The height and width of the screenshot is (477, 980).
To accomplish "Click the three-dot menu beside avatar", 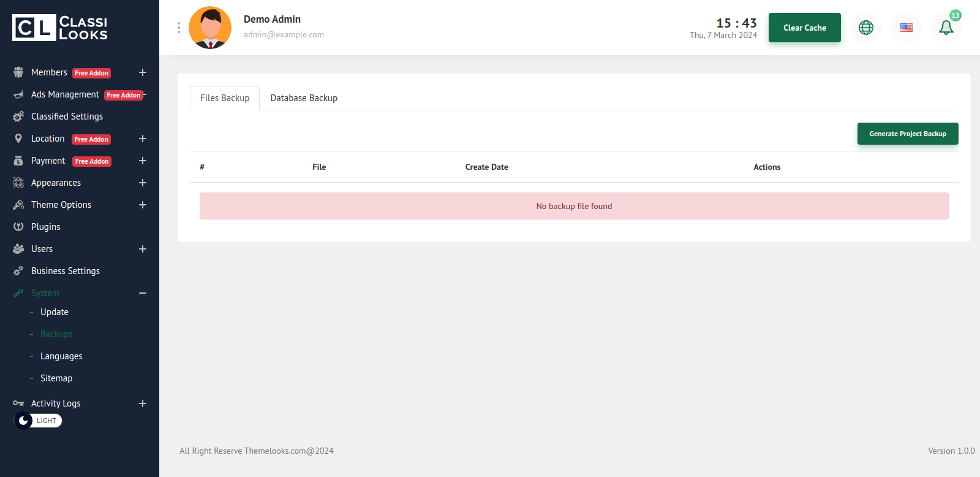I will pyautogui.click(x=178, y=28).
